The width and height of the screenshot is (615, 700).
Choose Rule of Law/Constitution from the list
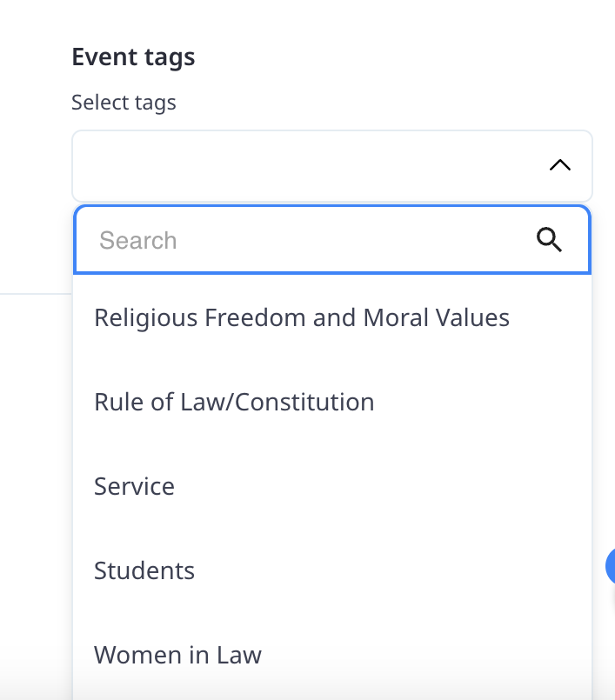(234, 402)
